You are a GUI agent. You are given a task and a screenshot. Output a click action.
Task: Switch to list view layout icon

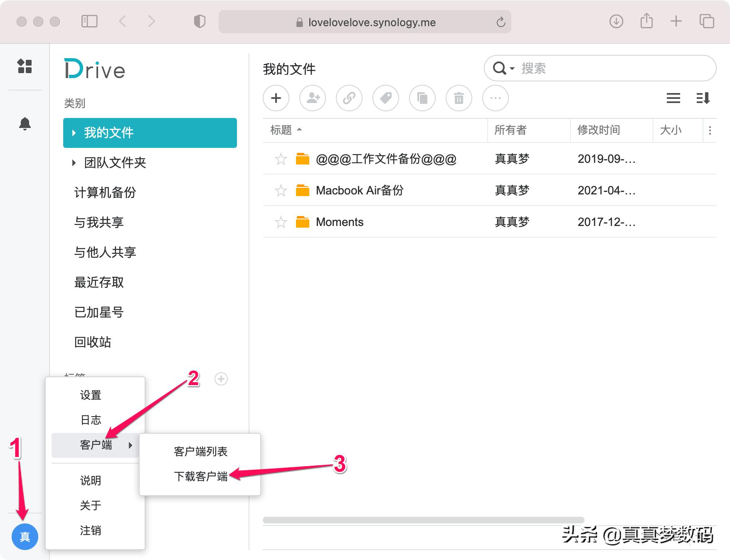[x=673, y=98]
